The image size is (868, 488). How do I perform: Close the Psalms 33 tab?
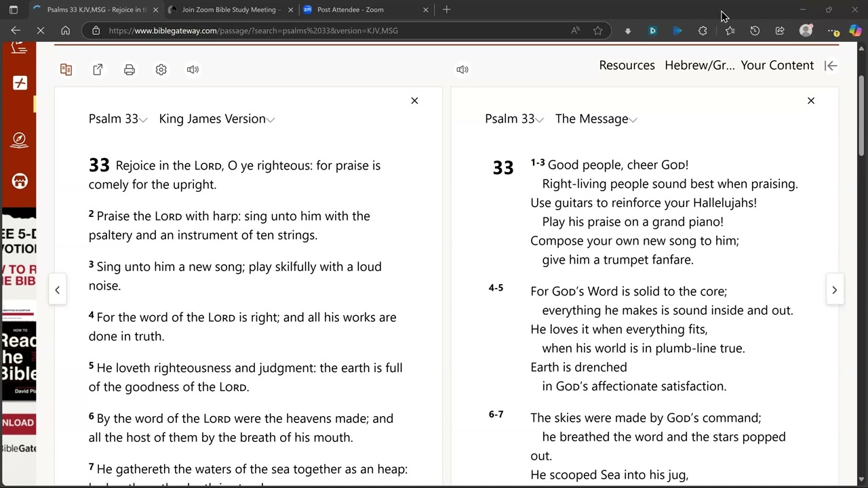[x=155, y=9]
